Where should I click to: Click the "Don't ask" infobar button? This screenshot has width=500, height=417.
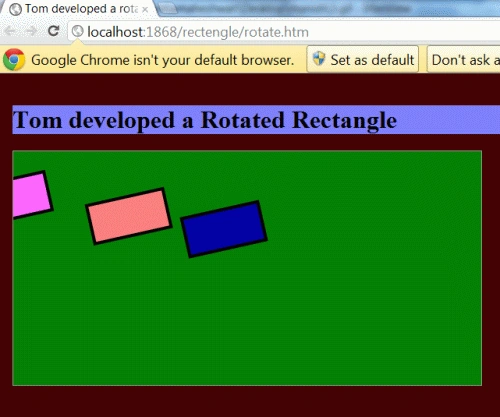464,59
